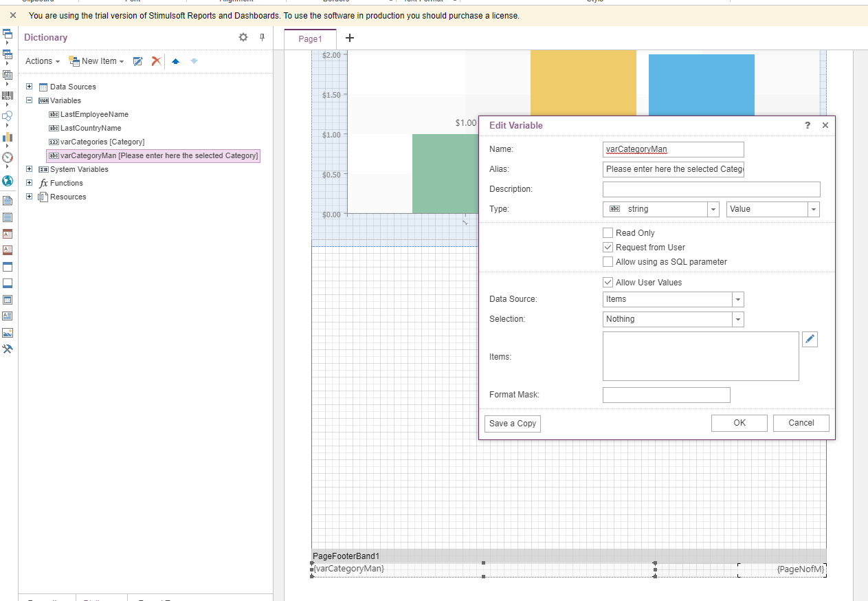
Task: Select the LastCountryName variable
Action: point(85,128)
